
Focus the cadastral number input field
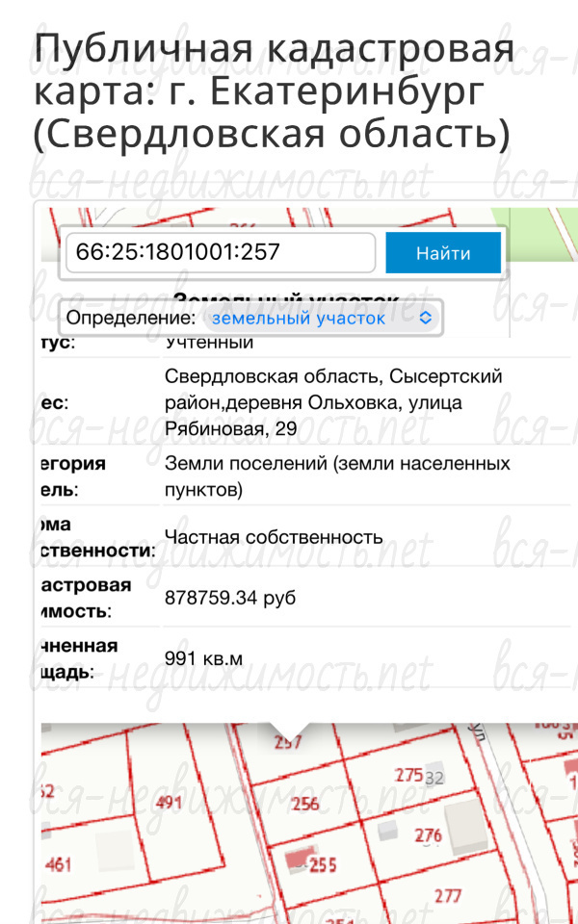coord(220,254)
